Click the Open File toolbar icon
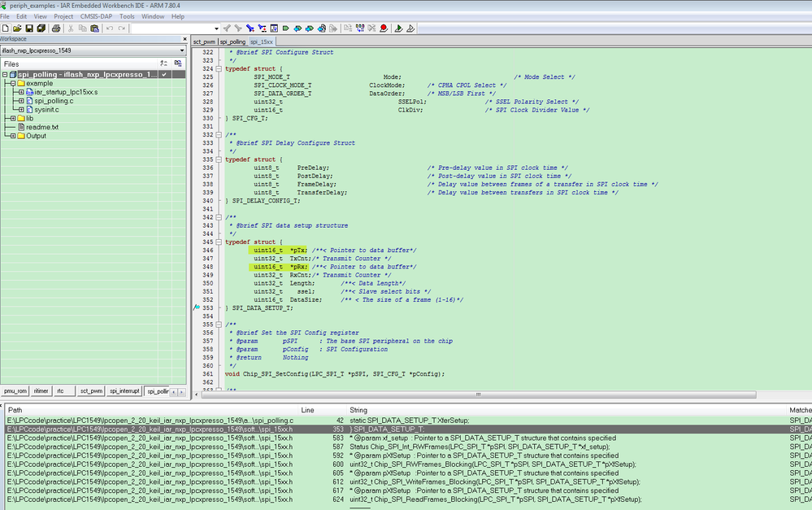This screenshot has height=510, width=812. [17, 28]
